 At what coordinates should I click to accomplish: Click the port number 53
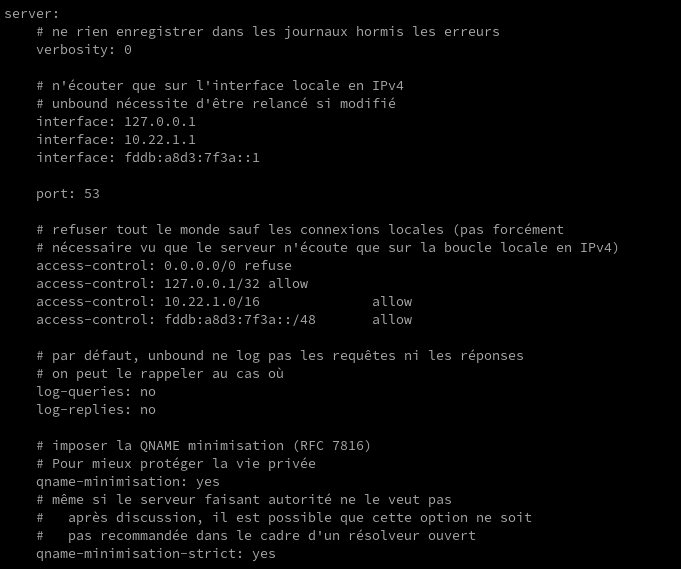92,193
